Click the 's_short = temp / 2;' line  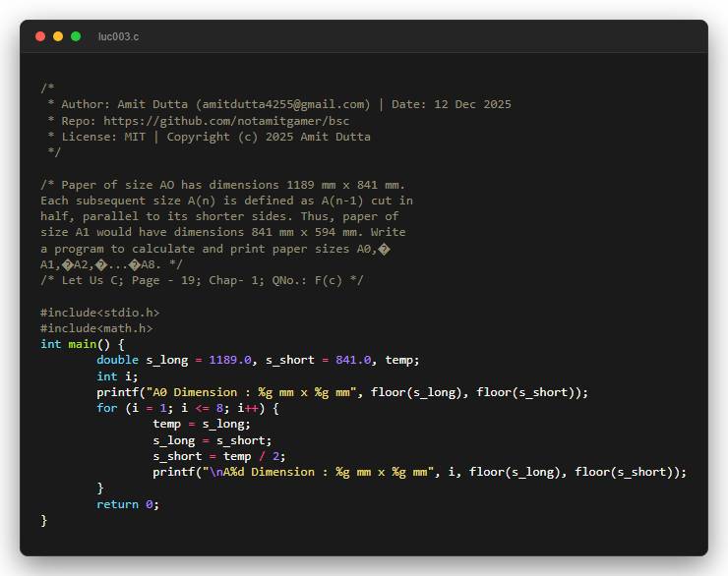[x=219, y=456]
